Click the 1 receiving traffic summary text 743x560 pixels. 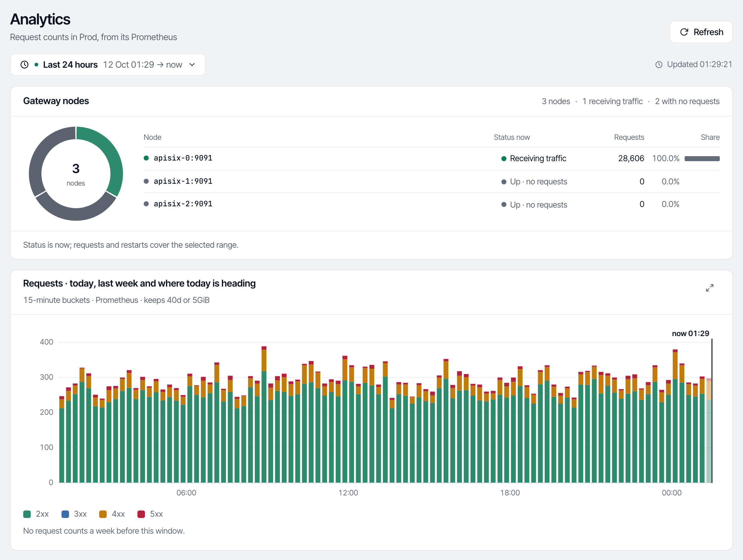click(612, 101)
